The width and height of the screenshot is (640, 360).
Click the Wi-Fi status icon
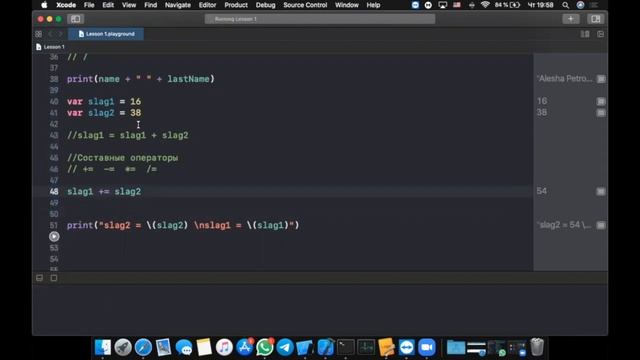point(485,5)
